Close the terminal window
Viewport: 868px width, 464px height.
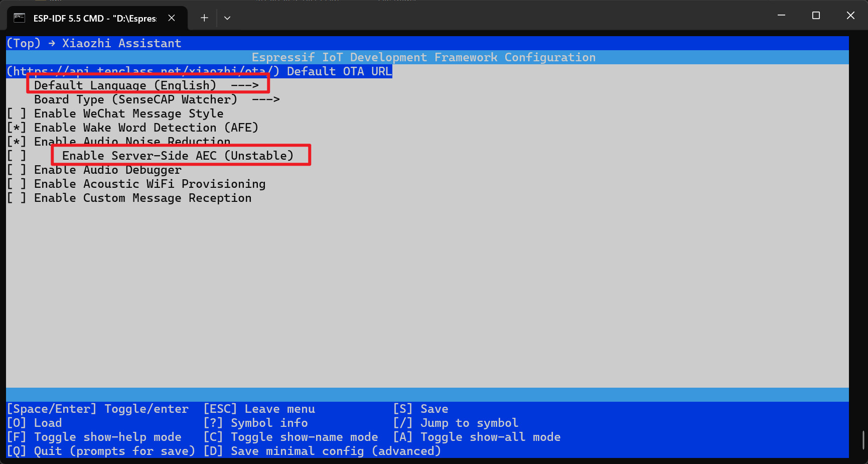click(x=850, y=16)
